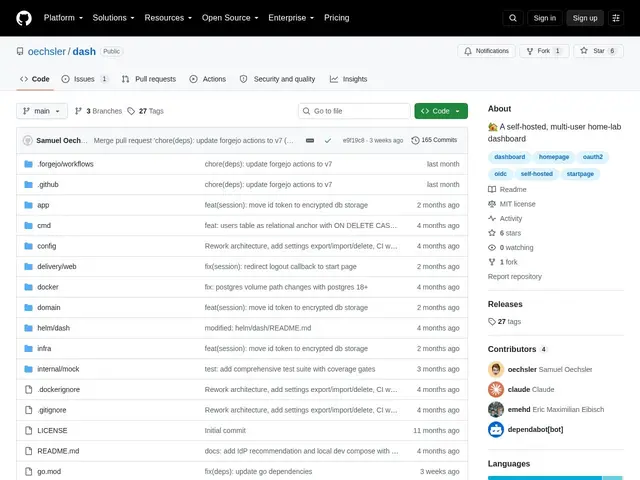Screen dimensions: 640x480
Task: Switch to the Actions tab
Action: point(208,79)
